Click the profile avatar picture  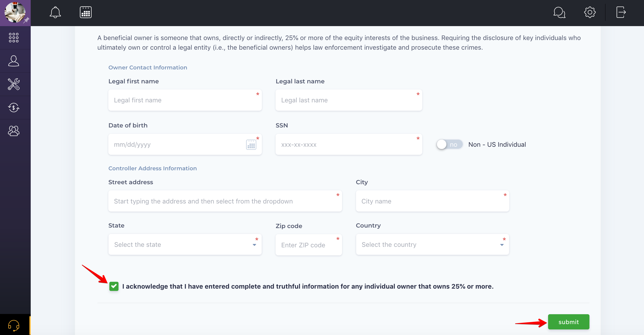point(15,12)
